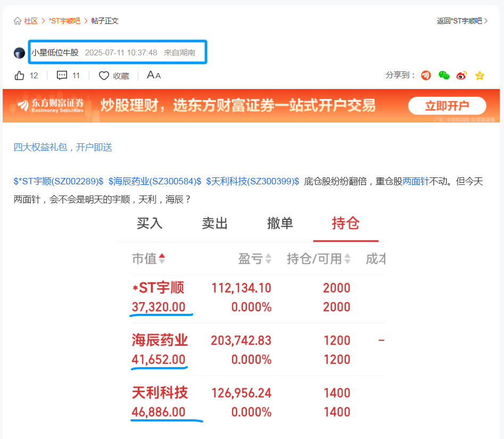Select the 持仓 tab
The height and width of the screenshot is (439, 504).
point(345,223)
